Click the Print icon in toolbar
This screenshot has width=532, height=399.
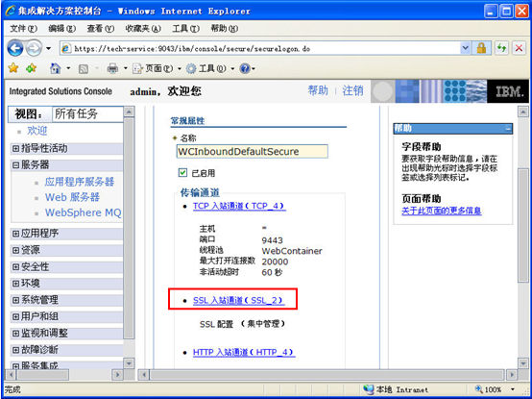112,68
